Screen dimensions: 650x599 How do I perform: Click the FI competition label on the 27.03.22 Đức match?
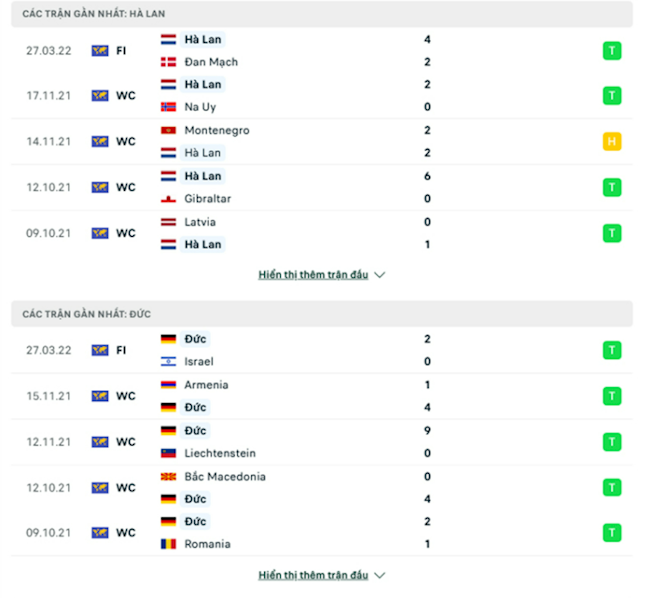(121, 350)
